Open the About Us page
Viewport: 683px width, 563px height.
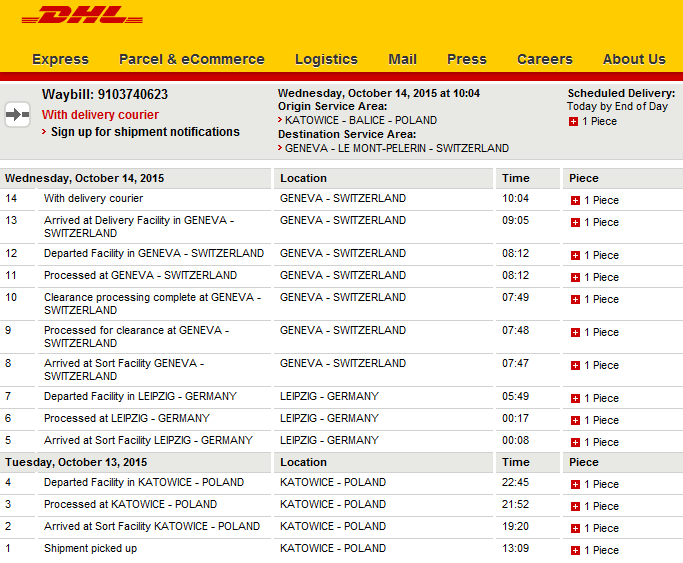tap(634, 59)
